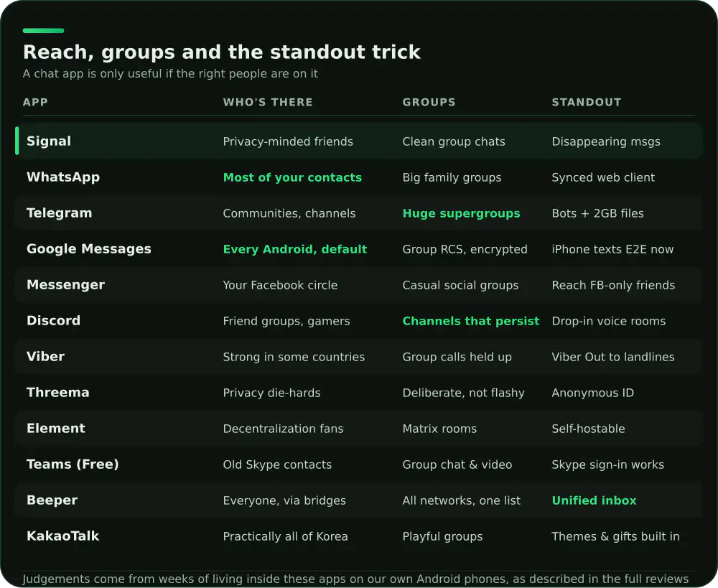Click 'Skype sign-in works' cell

pos(607,465)
